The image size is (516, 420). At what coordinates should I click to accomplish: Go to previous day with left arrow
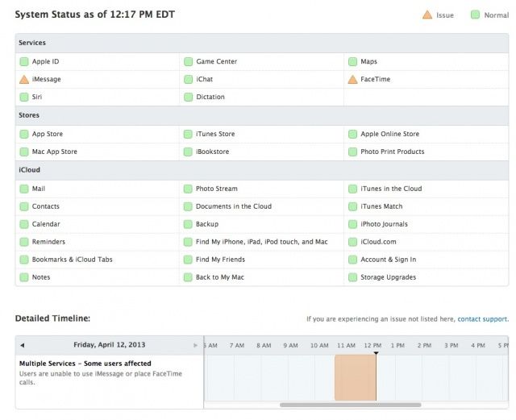point(22,345)
